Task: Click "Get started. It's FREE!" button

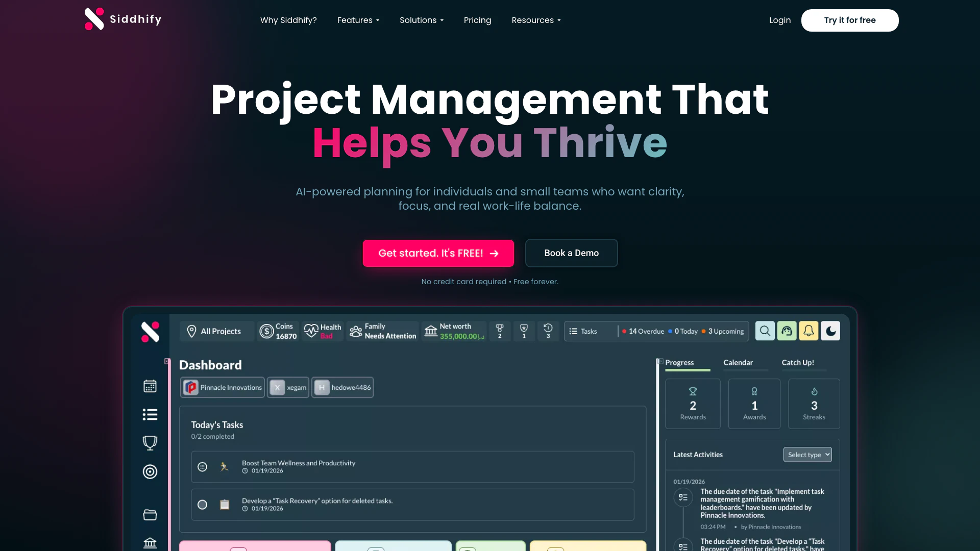Action: [x=438, y=253]
